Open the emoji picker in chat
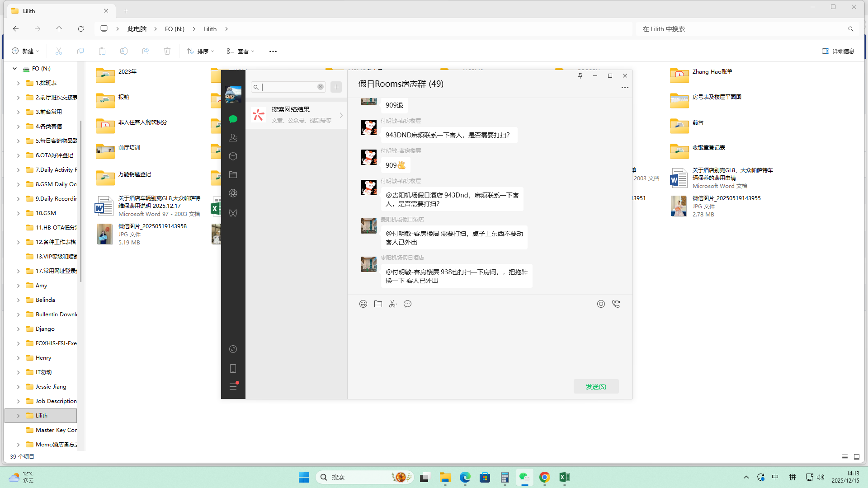The image size is (868, 488). 363,304
